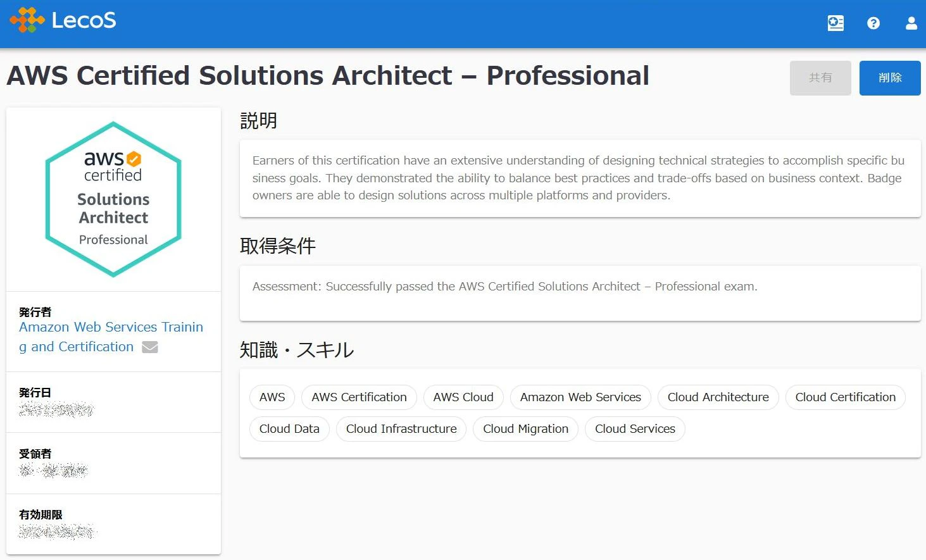Viewport: 926px width, 560px height.
Task: Select the Amazon Web Services skill tag
Action: [x=580, y=397]
